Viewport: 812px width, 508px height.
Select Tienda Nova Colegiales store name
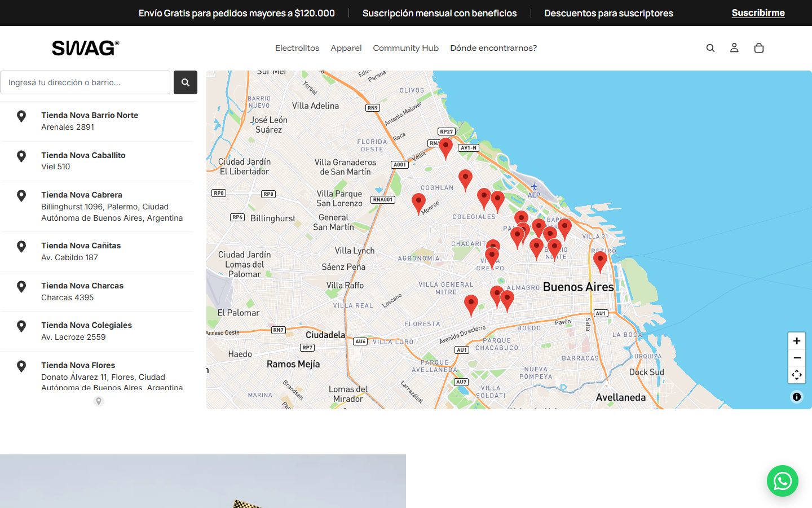tap(86, 325)
